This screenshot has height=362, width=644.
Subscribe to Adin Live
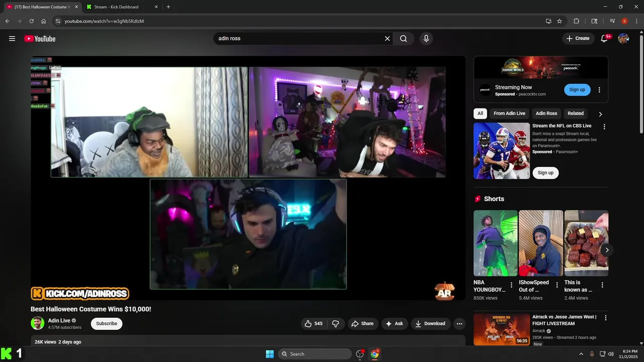coord(107,324)
